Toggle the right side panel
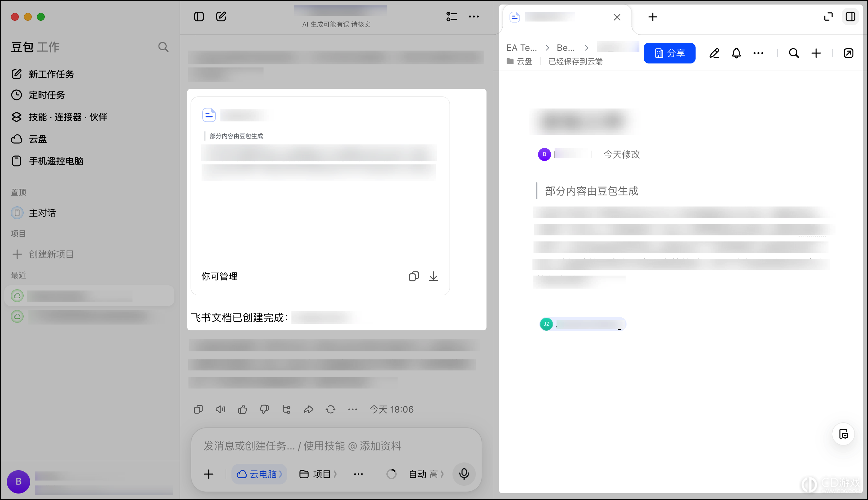 (x=850, y=17)
